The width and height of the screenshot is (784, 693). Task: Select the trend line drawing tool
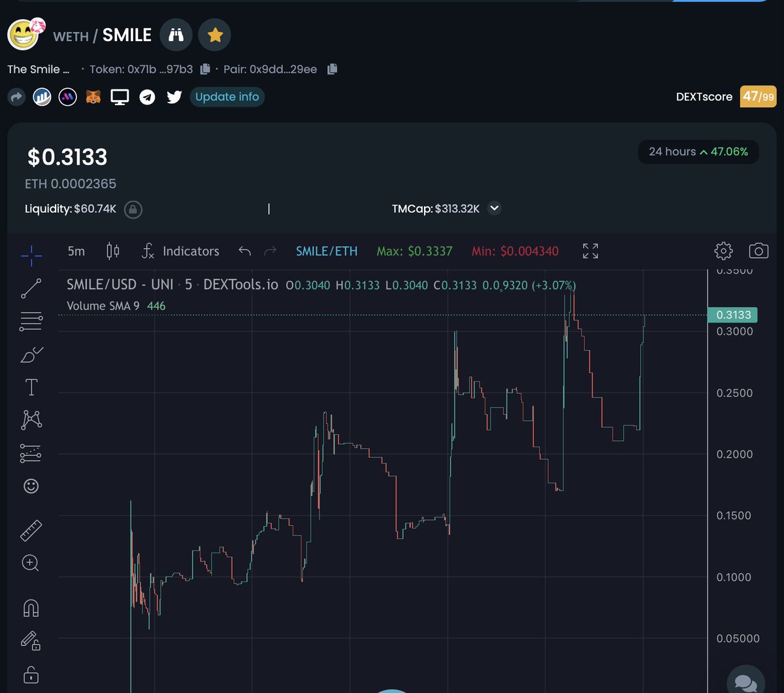click(30, 287)
